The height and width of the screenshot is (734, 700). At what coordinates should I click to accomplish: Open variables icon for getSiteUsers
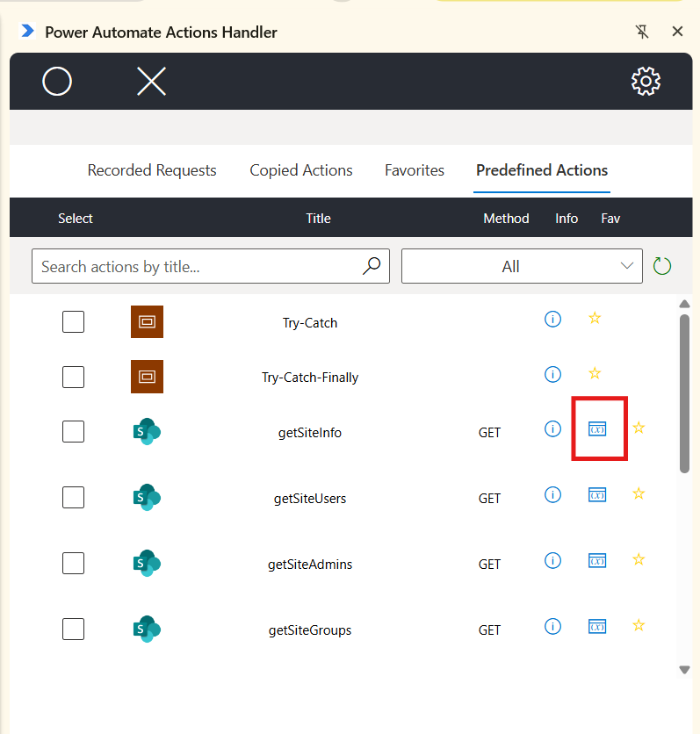597,495
